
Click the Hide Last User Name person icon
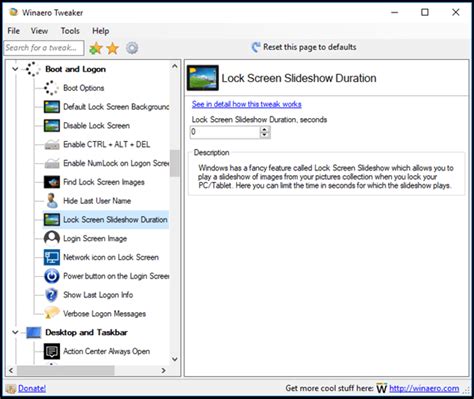click(51, 201)
